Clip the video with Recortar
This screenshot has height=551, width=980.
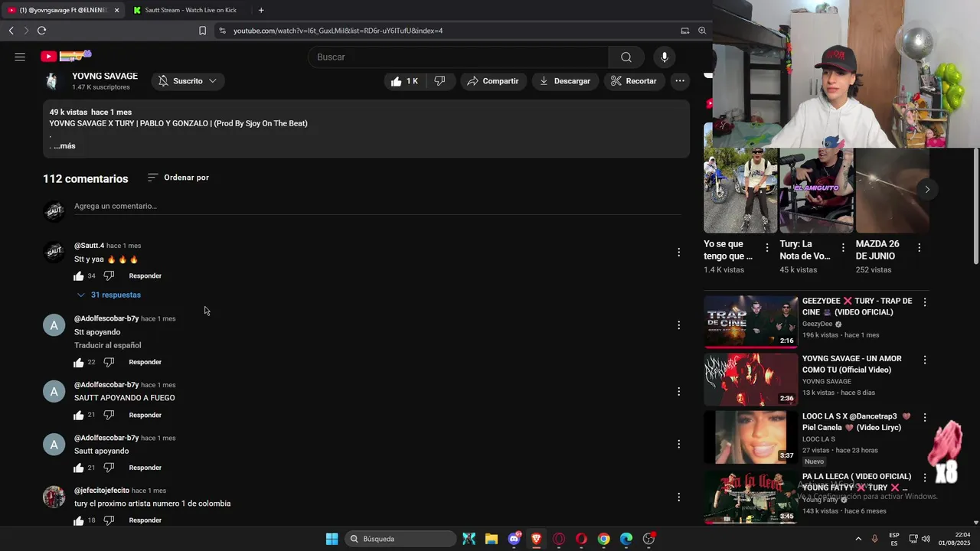pos(634,81)
